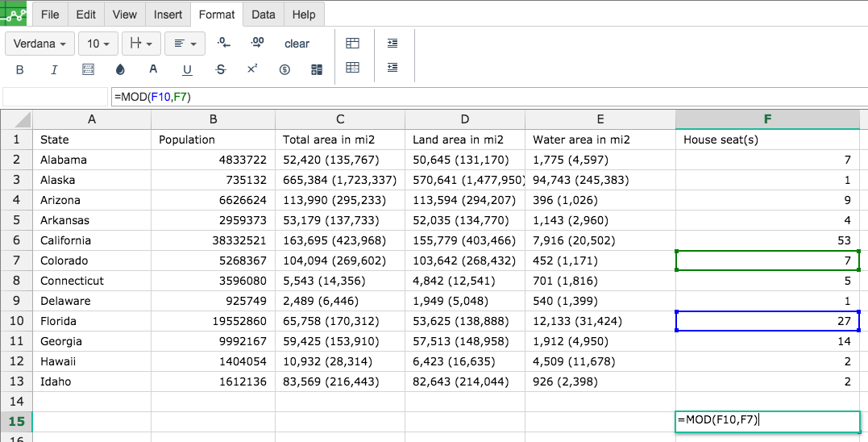Click the increase indent icon

click(x=392, y=44)
